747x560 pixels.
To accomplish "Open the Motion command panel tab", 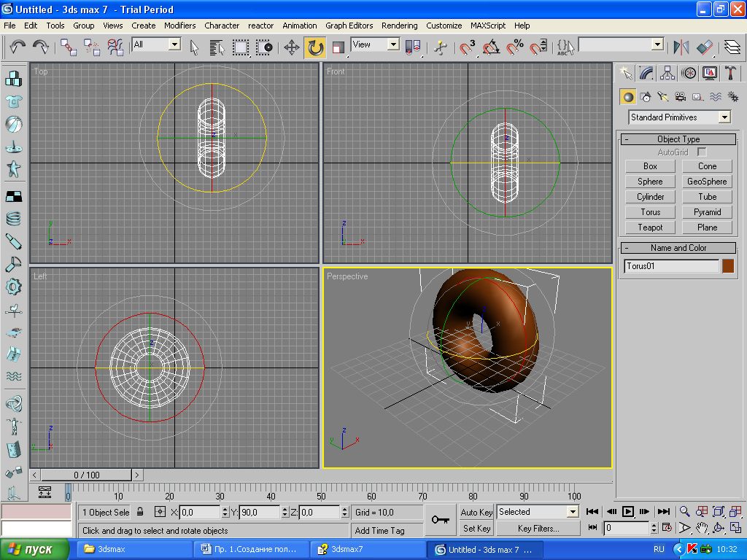I will 689,73.
